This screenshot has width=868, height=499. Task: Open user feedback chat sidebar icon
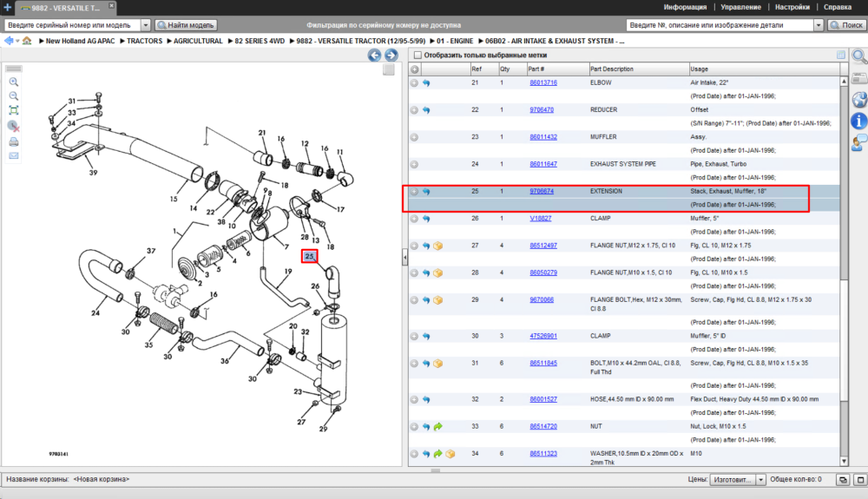859,142
